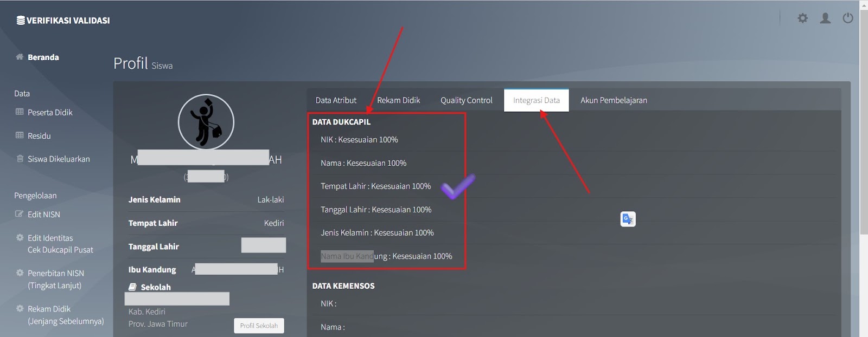Select 'Jenis Kelamin : Kesesuaian 100%' row

click(377, 233)
